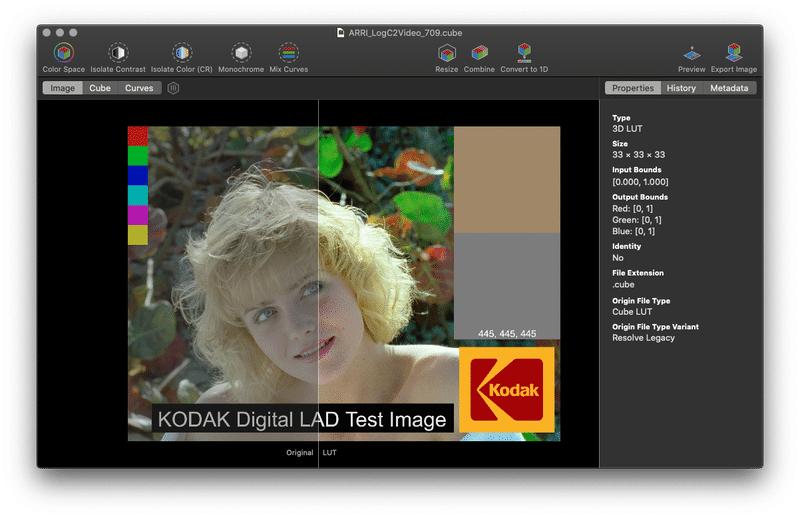Click the Resize LUT icon
The width and height of the screenshot is (800, 517).
446,53
